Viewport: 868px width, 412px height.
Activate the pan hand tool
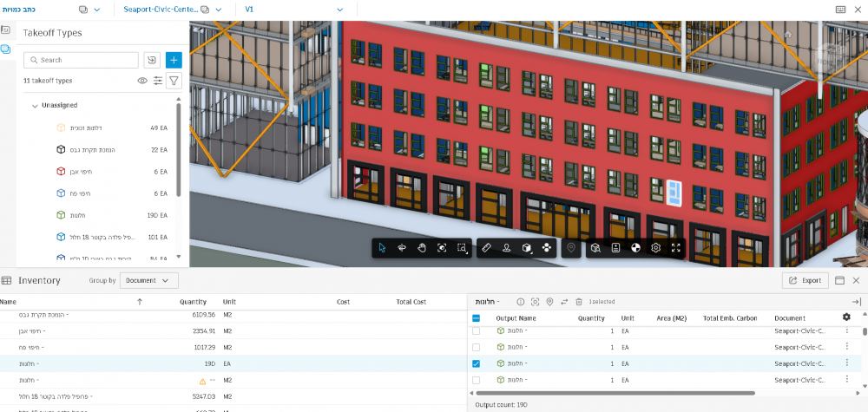coord(422,248)
